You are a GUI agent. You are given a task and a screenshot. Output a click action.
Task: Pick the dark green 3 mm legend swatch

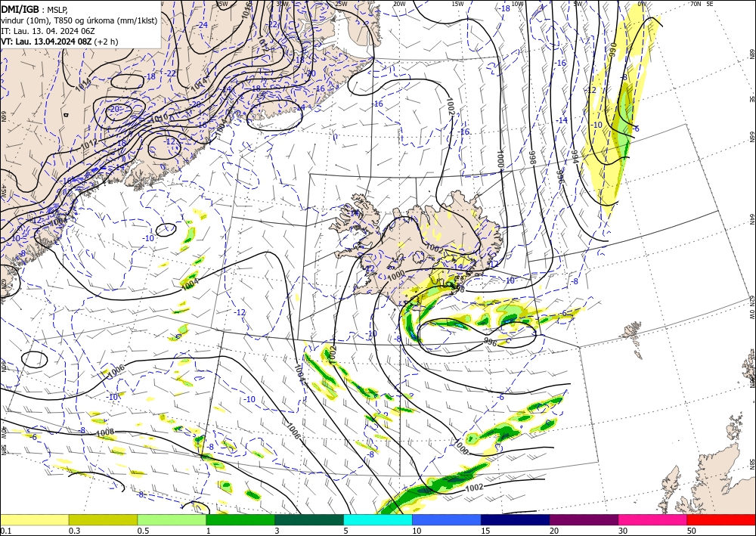coord(309,519)
